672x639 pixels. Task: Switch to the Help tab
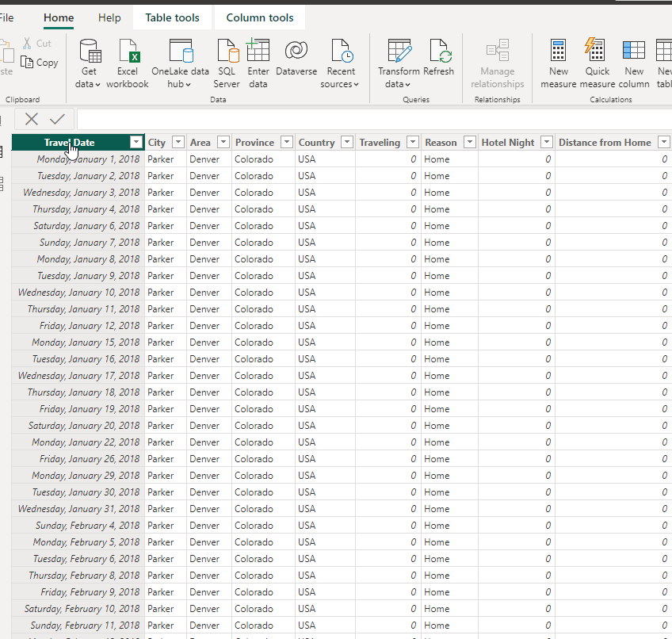coord(109,17)
